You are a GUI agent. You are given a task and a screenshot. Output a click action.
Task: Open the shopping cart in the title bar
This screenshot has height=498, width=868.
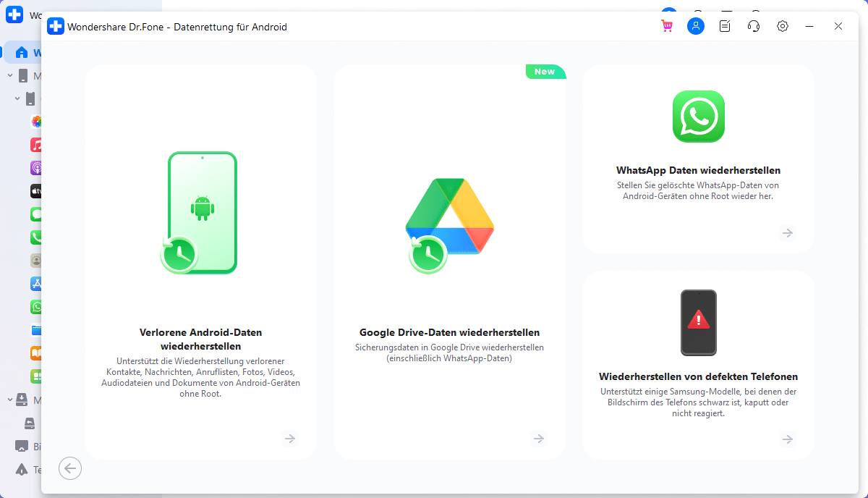point(667,26)
